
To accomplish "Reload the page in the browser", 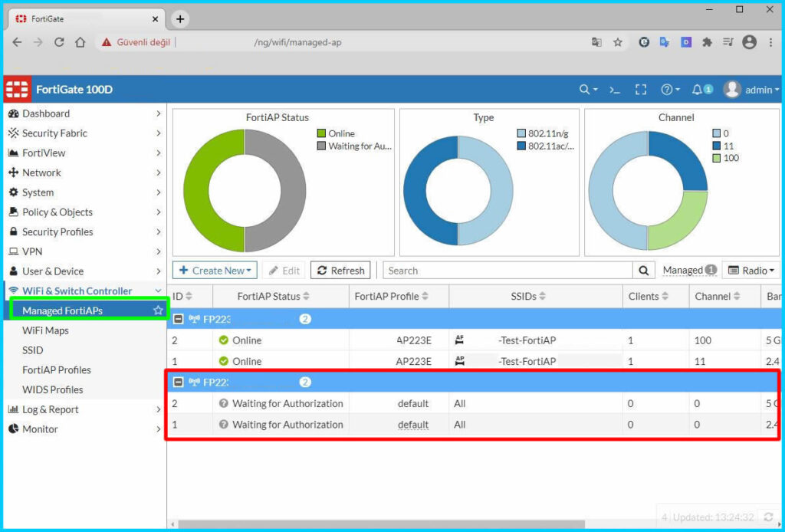I will [x=59, y=42].
